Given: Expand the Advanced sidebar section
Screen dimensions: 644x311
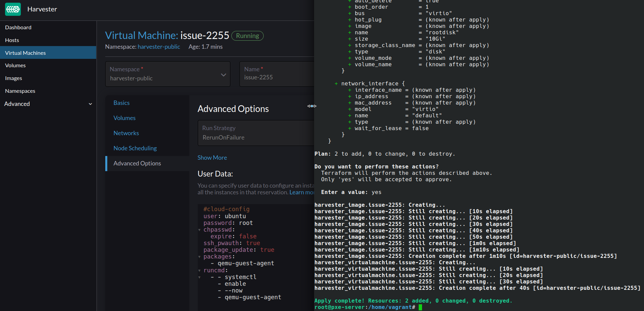Looking at the screenshot, I should click(48, 104).
